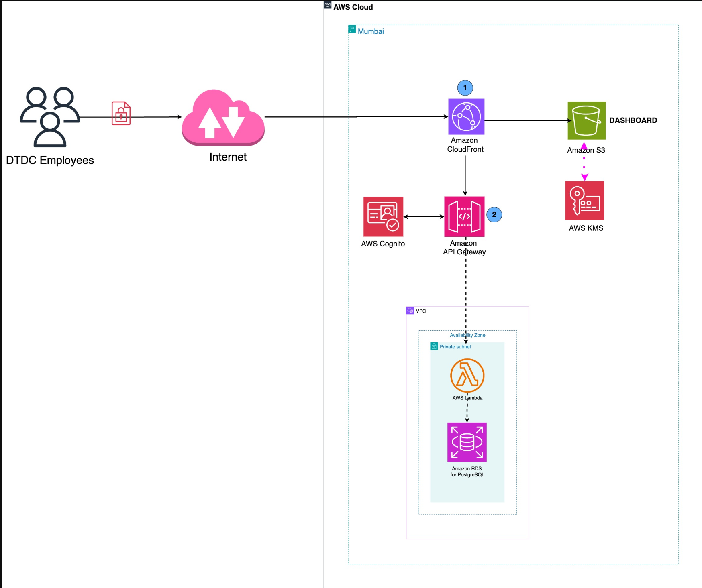Image resolution: width=702 pixels, height=588 pixels.
Task: Select the red encrypted document lock icon
Action: pos(121,113)
